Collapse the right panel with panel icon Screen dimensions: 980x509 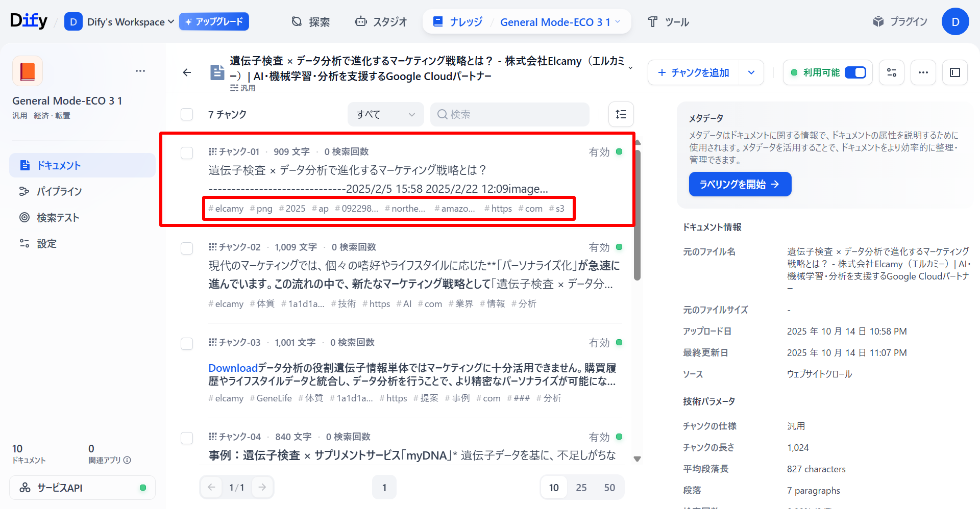pyautogui.click(x=955, y=72)
